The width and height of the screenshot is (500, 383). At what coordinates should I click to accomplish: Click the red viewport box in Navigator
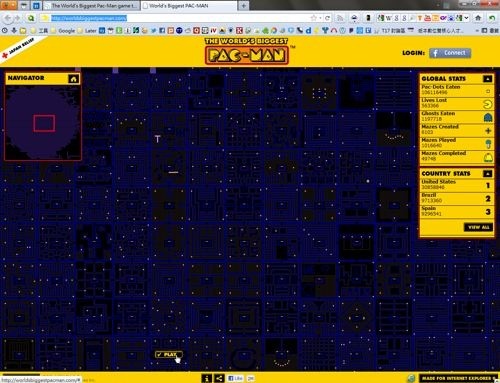(x=44, y=123)
